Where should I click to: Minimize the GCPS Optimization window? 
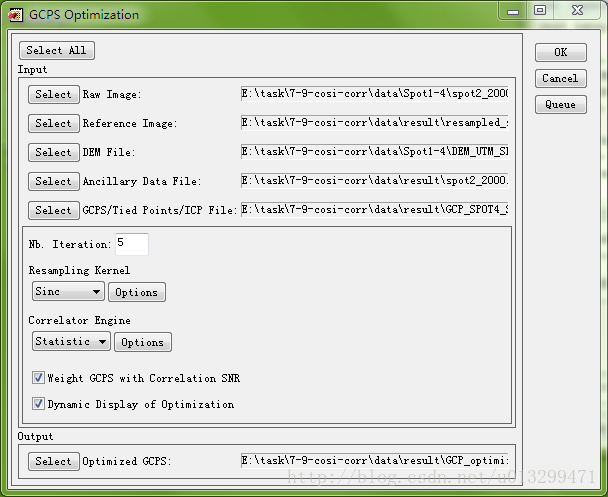(x=513, y=11)
